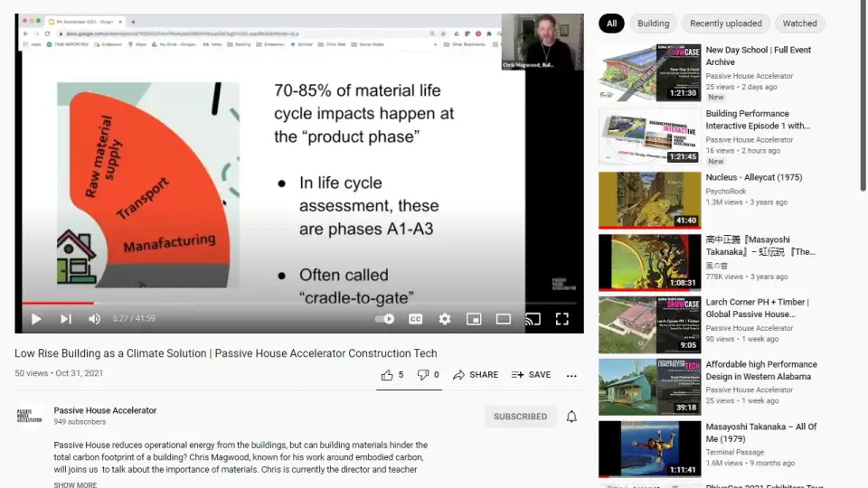Like the video thumbs up

[x=392, y=375]
